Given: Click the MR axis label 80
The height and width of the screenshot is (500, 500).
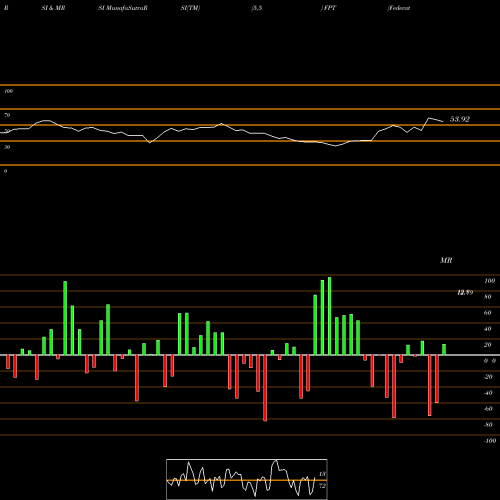Looking at the screenshot, I should [x=488, y=297].
